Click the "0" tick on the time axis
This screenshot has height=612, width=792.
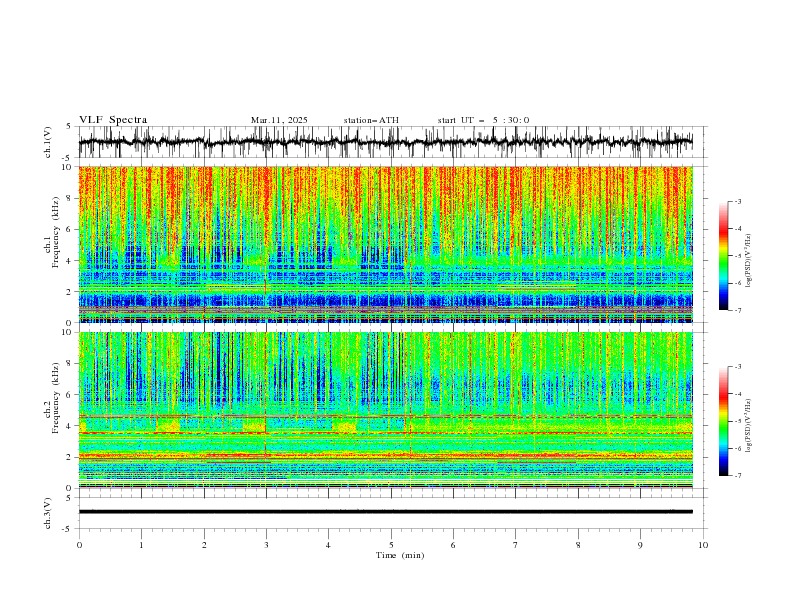79,545
